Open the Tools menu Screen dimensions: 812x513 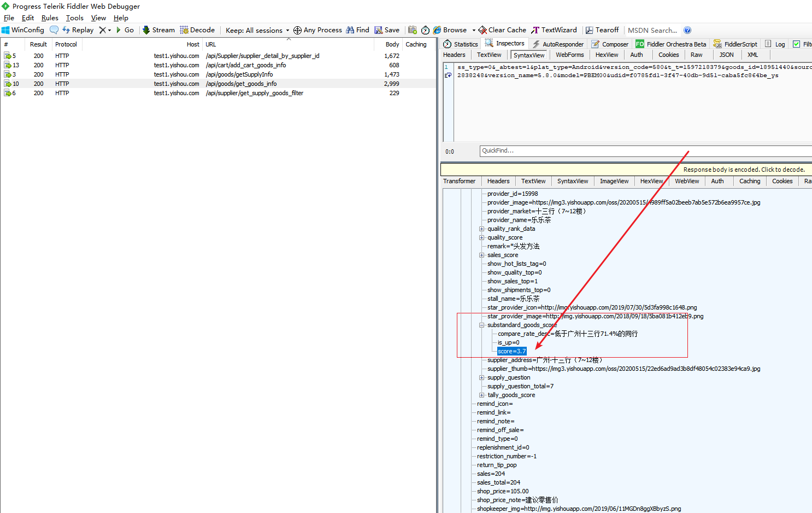[75, 18]
